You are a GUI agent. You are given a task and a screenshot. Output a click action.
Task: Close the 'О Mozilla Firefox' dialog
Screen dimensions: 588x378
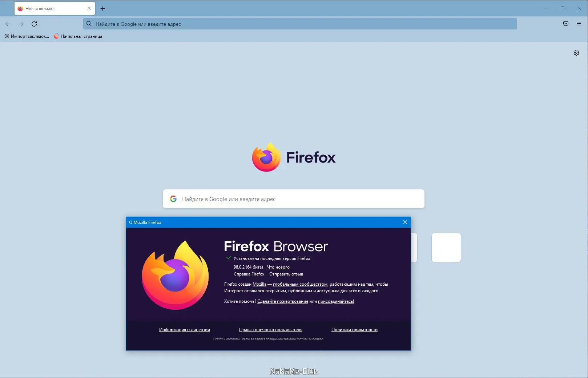[x=405, y=222]
